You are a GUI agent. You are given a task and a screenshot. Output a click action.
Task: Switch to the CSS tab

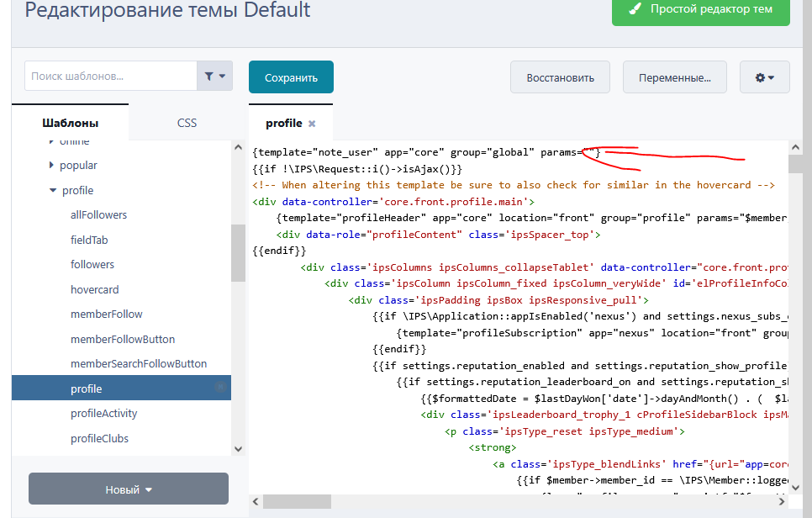[187, 123]
